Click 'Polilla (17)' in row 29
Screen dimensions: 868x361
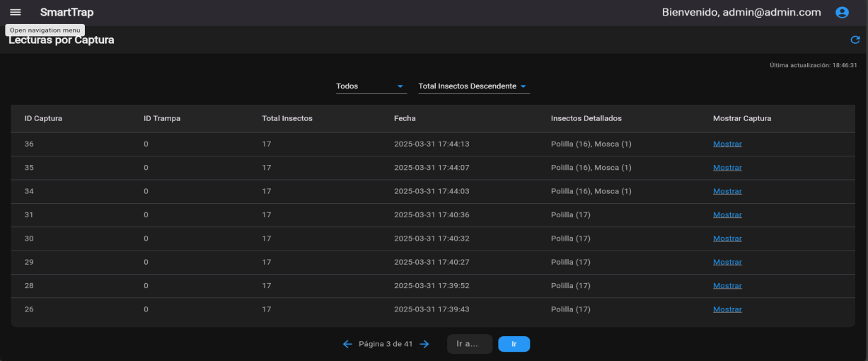[571, 262]
